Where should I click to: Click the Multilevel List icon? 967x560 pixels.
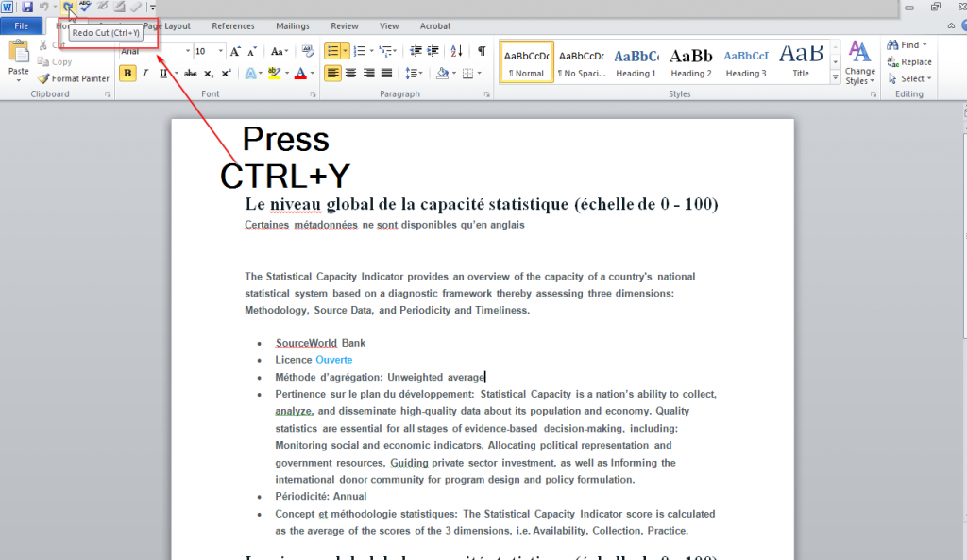coord(385,51)
